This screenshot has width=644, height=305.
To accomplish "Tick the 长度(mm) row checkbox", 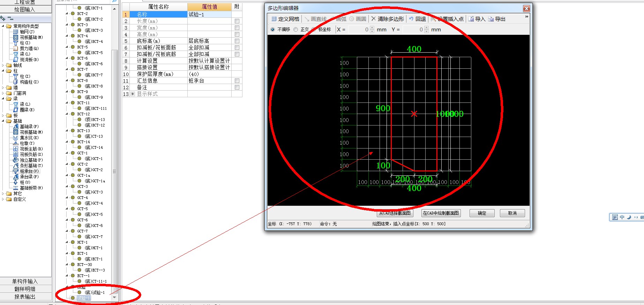I will coord(237,21).
